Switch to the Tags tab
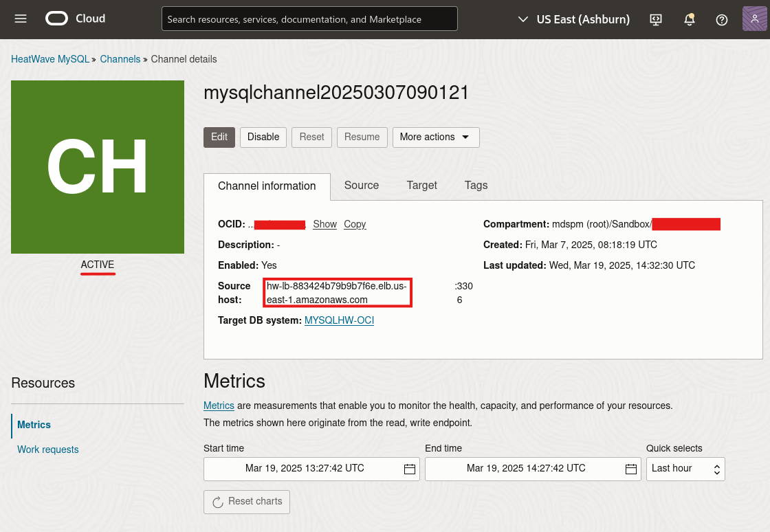 (476, 186)
